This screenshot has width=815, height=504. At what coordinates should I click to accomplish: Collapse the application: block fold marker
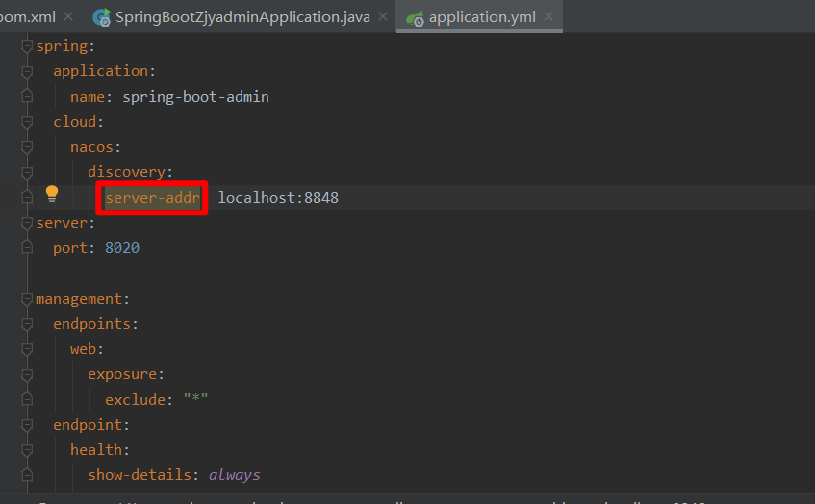27,72
